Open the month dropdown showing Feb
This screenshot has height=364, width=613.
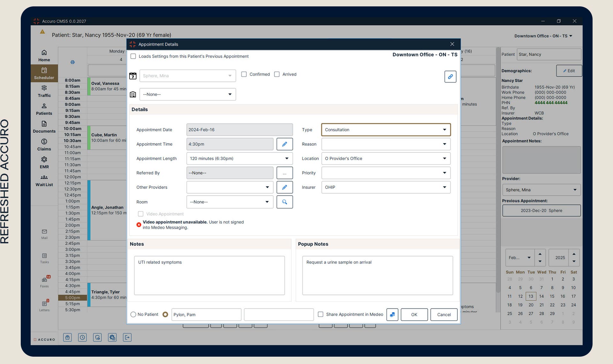click(519, 257)
